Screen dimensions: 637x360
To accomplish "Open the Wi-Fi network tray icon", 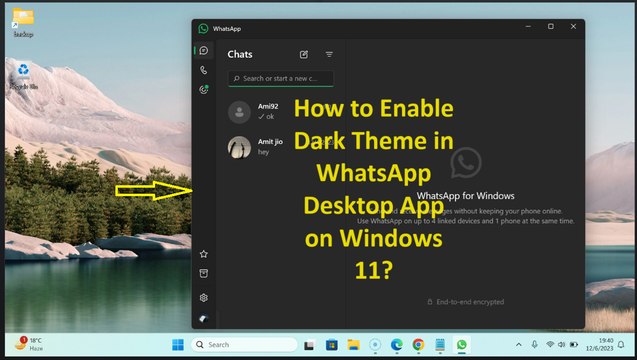I will (x=550, y=345).
